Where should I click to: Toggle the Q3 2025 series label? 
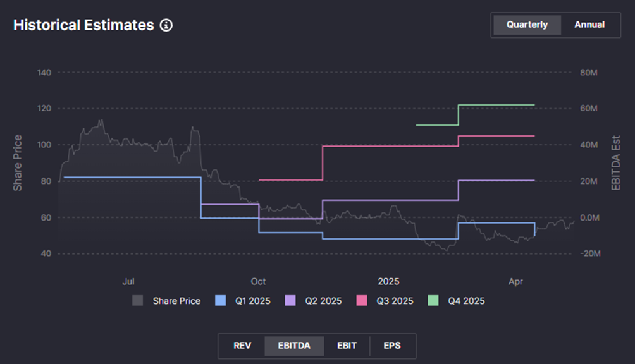click(395, 301)
